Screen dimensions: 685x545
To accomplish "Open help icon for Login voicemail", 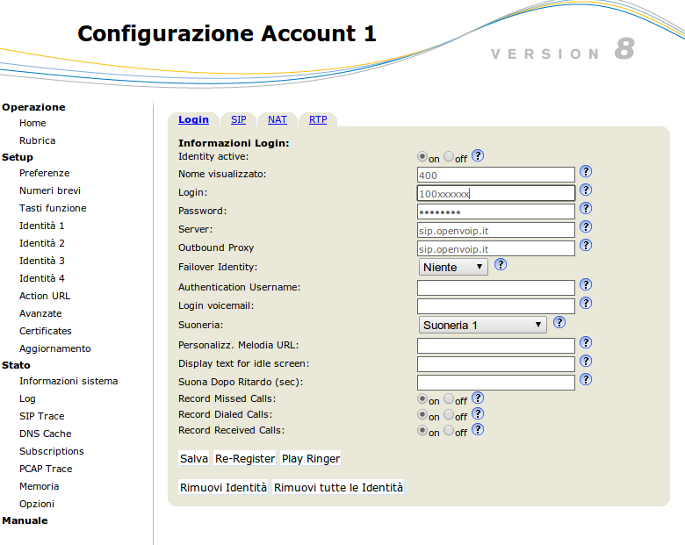I will tap(585, 303).
